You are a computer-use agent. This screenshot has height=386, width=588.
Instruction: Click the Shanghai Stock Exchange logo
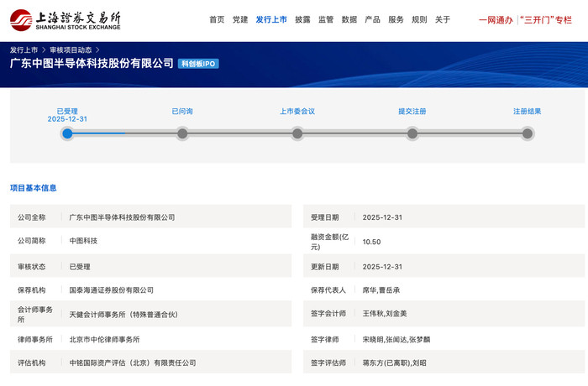tap(65, 18)
